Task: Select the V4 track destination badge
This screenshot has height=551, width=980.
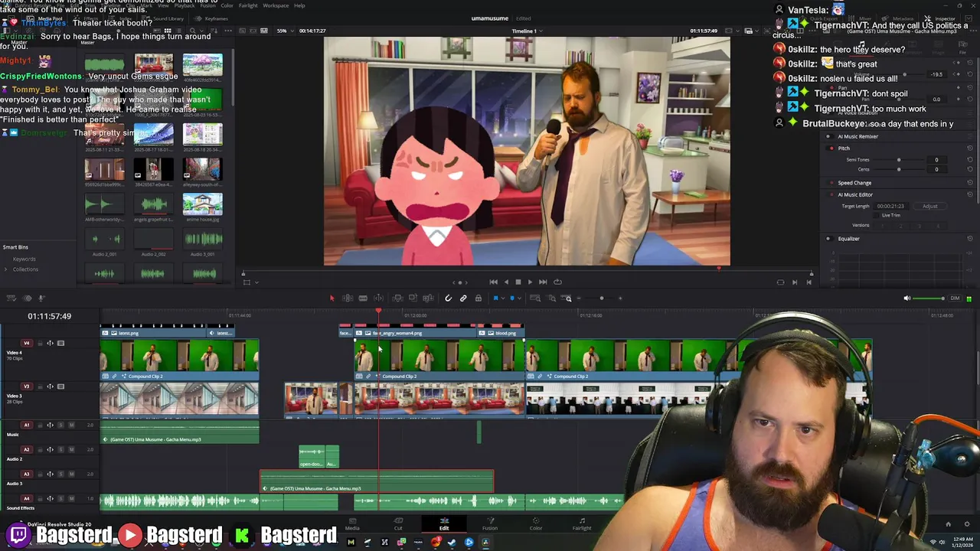Action: click(x=27, y=343)
